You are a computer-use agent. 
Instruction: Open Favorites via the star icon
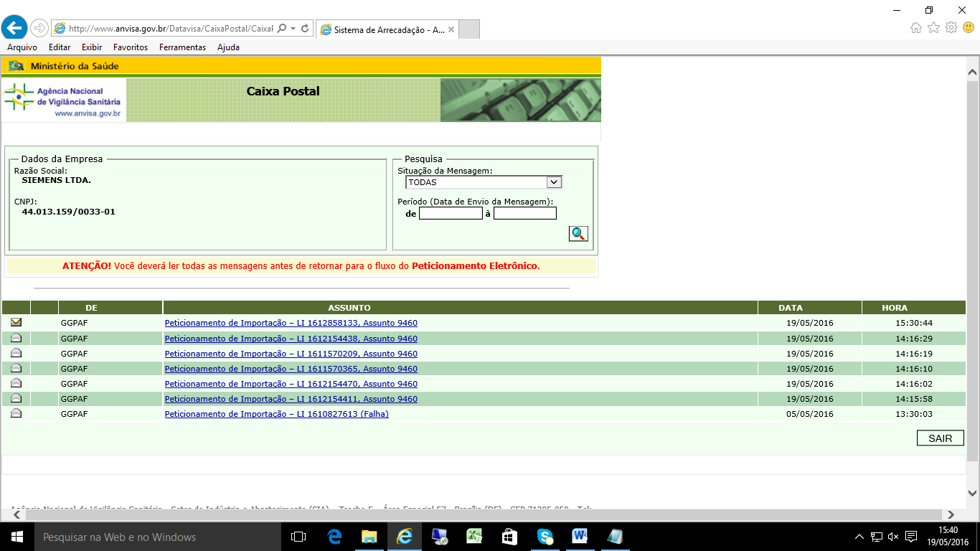coord(933,28)
